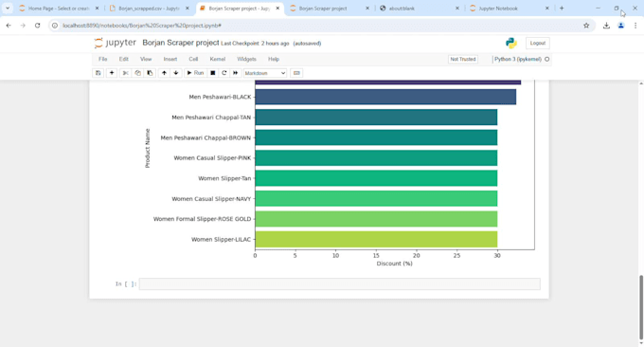Click the Women Slipper-LILAC bar

click(376, 239)
